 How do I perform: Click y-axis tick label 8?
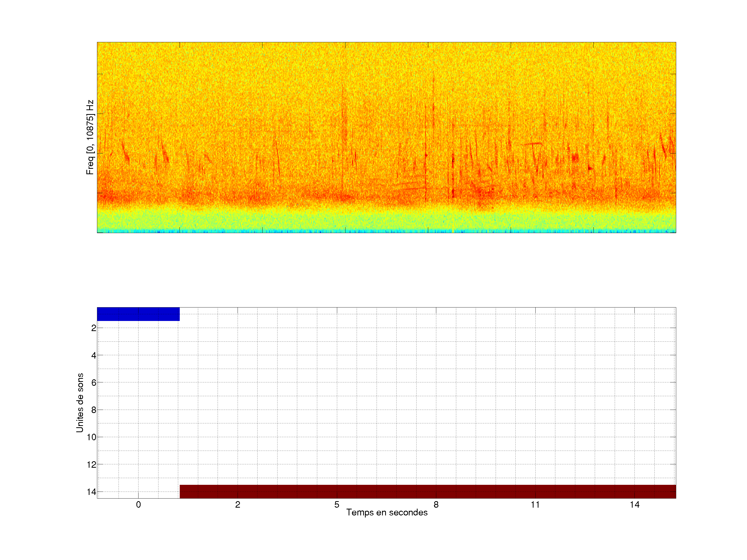pyautogui.click(x=94, y=410)
